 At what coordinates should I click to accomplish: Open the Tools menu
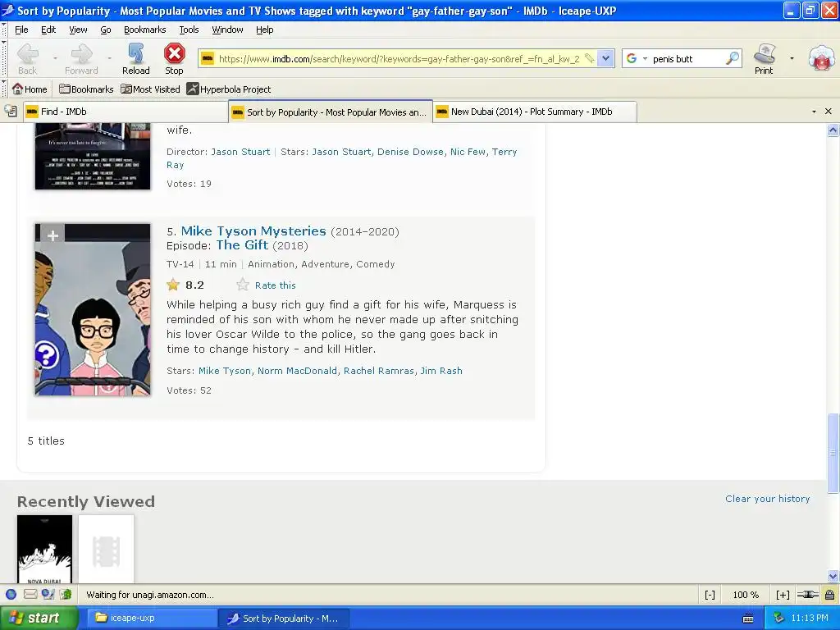click(x=189, y=30)
